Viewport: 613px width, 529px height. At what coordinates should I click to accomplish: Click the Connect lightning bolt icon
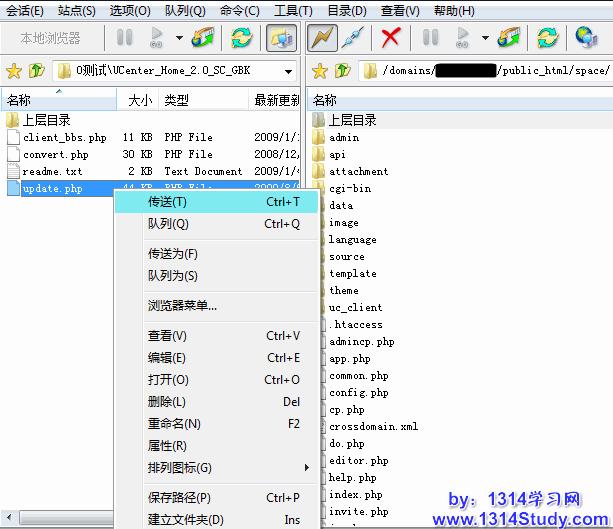pyautogui.click(x=322, y=39)
